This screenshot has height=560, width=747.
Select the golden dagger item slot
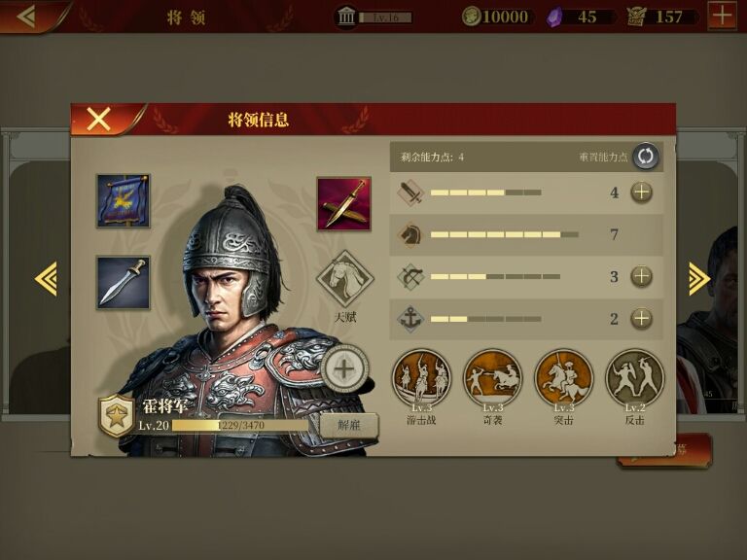(344, 204)
